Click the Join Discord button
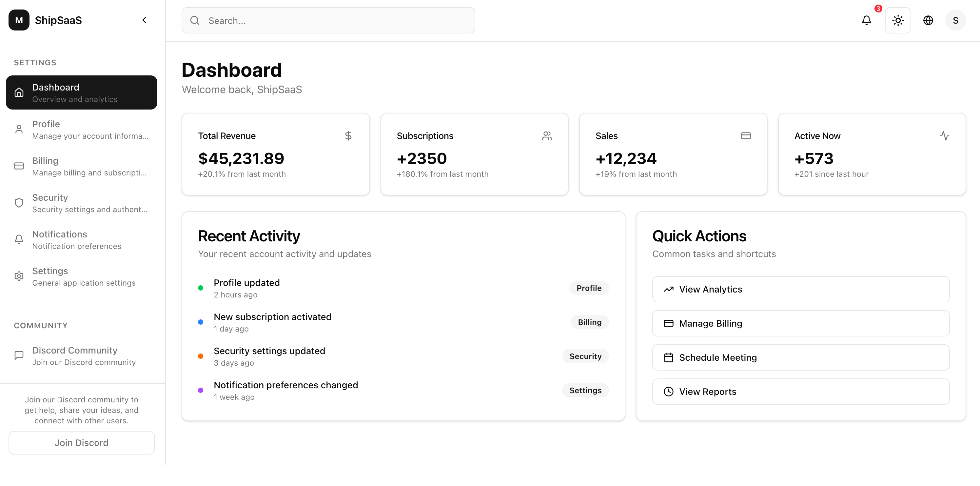This screenshot has width=980, height=486. (x=81, y=443)
